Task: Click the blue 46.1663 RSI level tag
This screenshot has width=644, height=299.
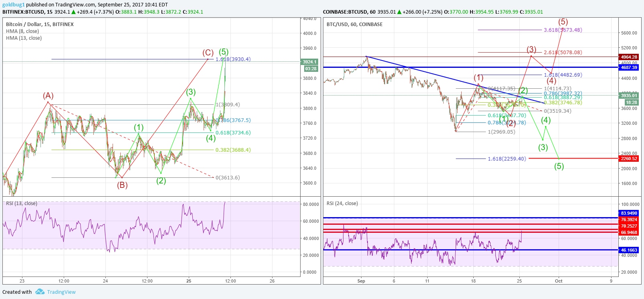Action: pos(629,250)
